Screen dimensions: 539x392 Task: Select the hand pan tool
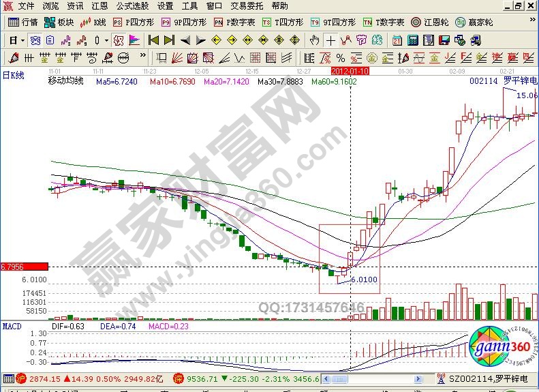314,39
